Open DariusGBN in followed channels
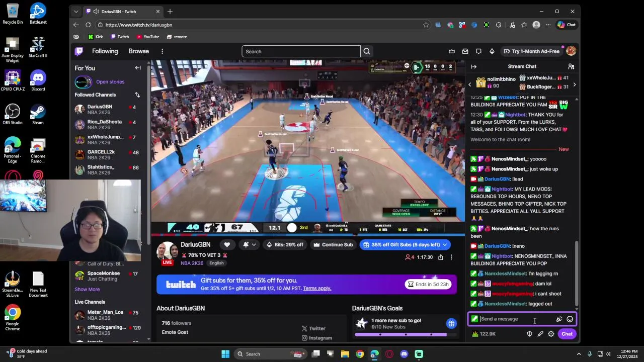The width and height of the screenshot is (644, 362). click(x=108, y=110)
